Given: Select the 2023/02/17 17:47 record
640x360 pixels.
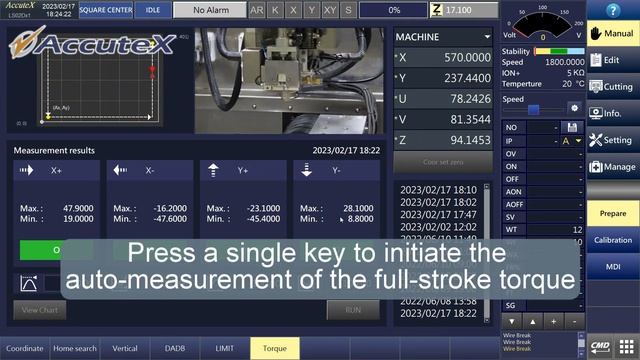Looking at the screenshot, I should pos(438,214).
